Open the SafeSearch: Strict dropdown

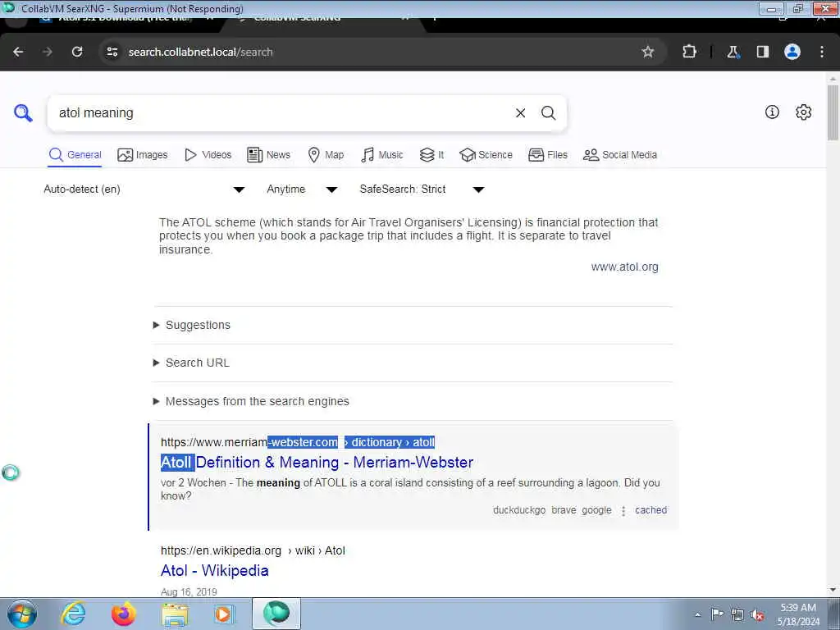422,189
